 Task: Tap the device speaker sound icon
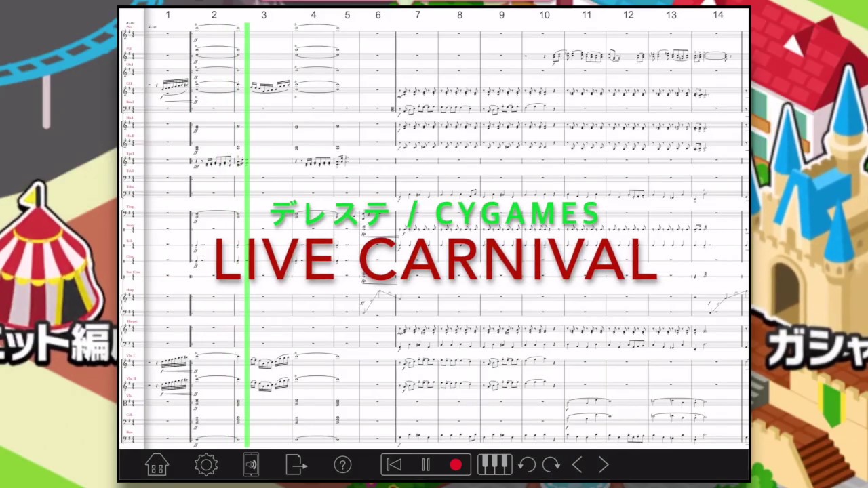(251, 465)
